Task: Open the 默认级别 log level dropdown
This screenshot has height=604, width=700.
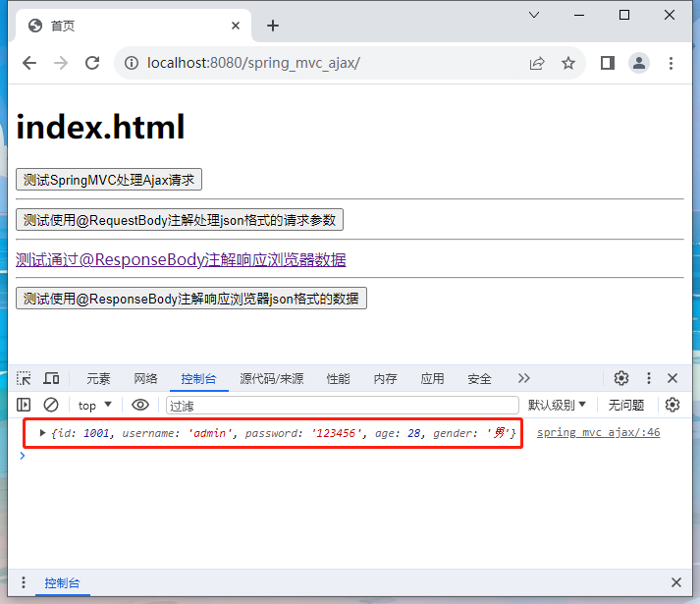Action: point(557,406)
